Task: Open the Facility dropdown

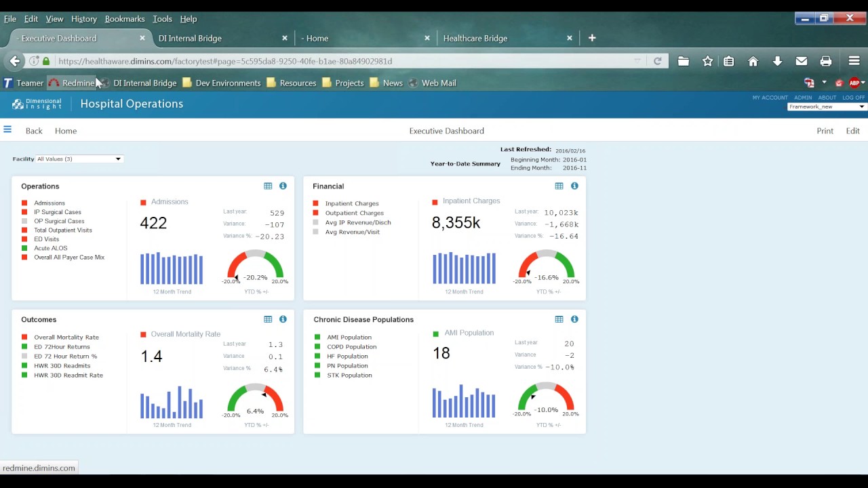Action: [x=79, y=159]
